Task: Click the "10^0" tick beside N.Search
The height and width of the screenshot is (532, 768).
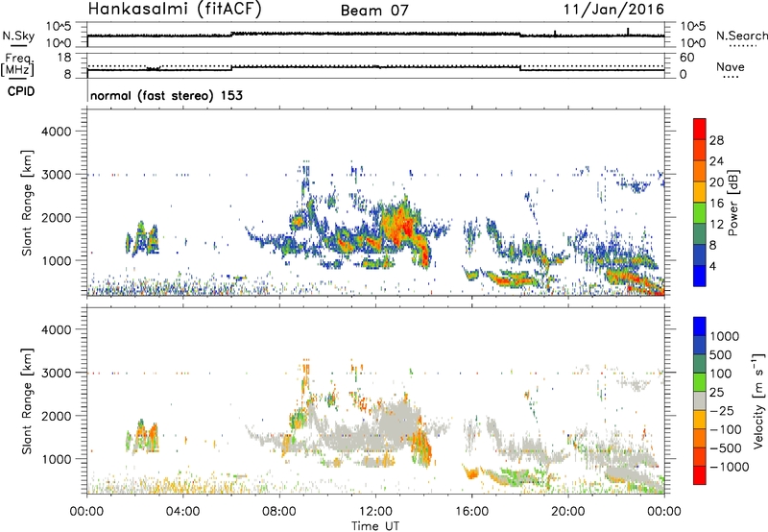Action: (x=692, y=43)
